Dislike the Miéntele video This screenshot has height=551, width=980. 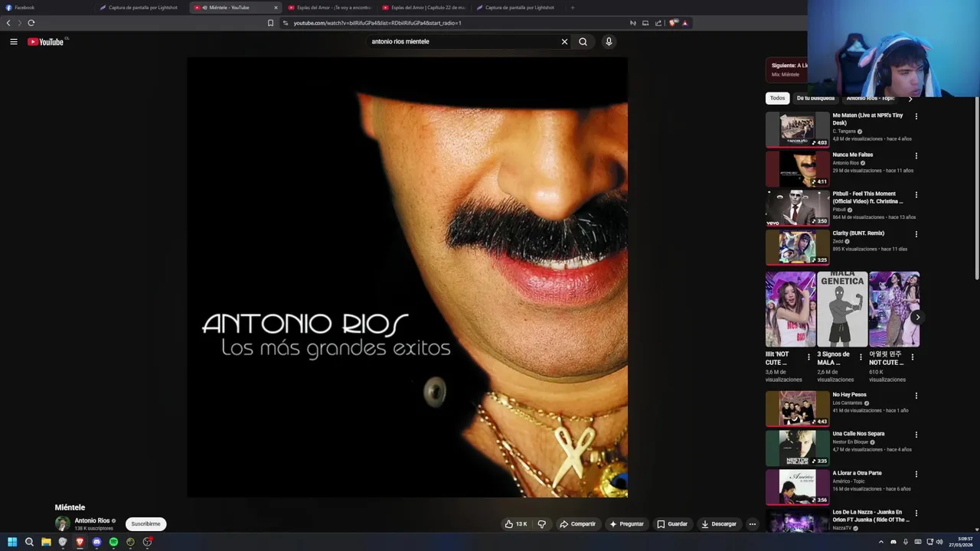tap(542, 524)
